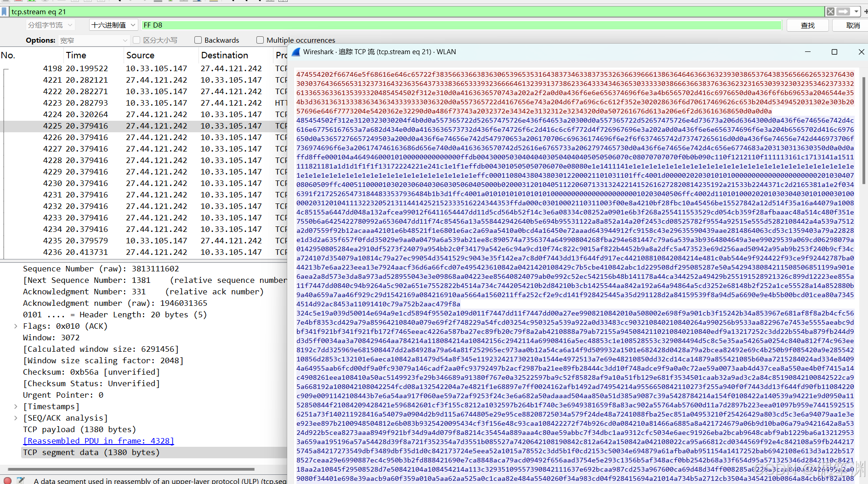Expand the Flags: 0x010 (ACK) tree item
The width and height of the screenshot is (868, 484).
(x=15, y=326)
